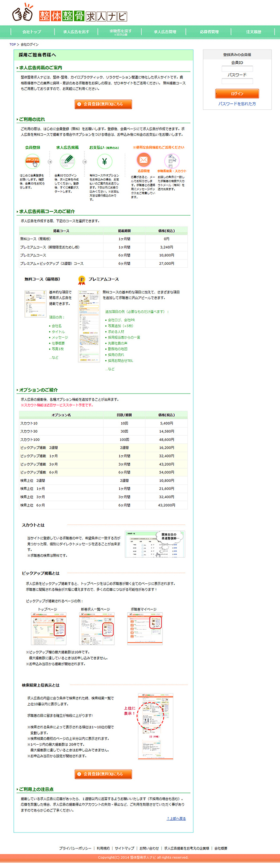This screenshot has width=280, height=868.
Task: Click the 登録済みの会員様 panel title
Action: pyautogui.click(x=237, y=55)
